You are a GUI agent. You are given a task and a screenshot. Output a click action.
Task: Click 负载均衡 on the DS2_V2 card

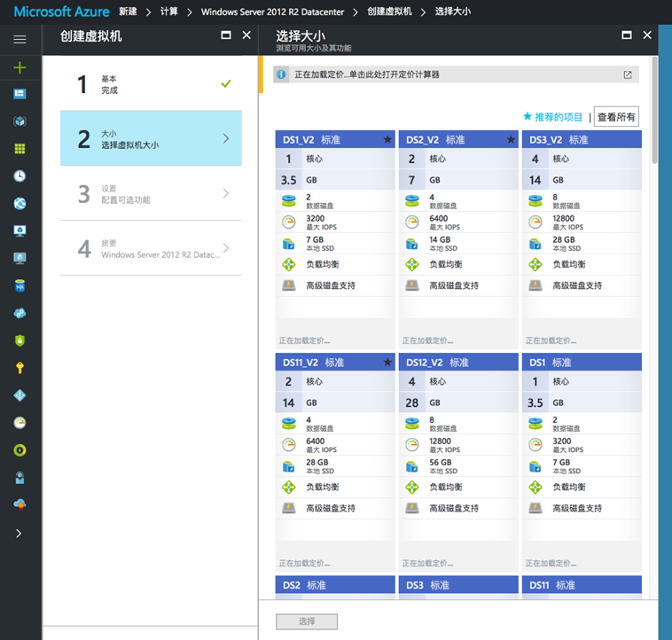(x=458, y=264)
